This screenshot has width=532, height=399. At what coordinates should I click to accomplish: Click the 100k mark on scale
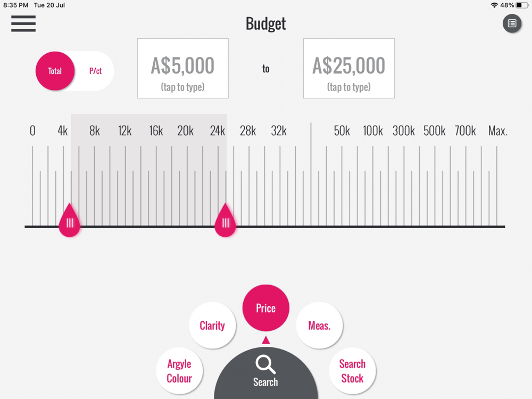point(373,131)
